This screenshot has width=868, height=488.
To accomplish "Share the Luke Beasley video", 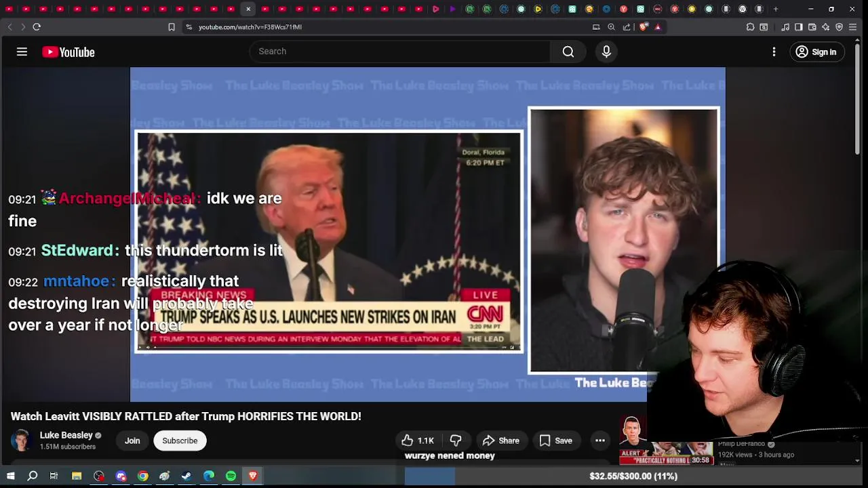I will tap(500, 441).
